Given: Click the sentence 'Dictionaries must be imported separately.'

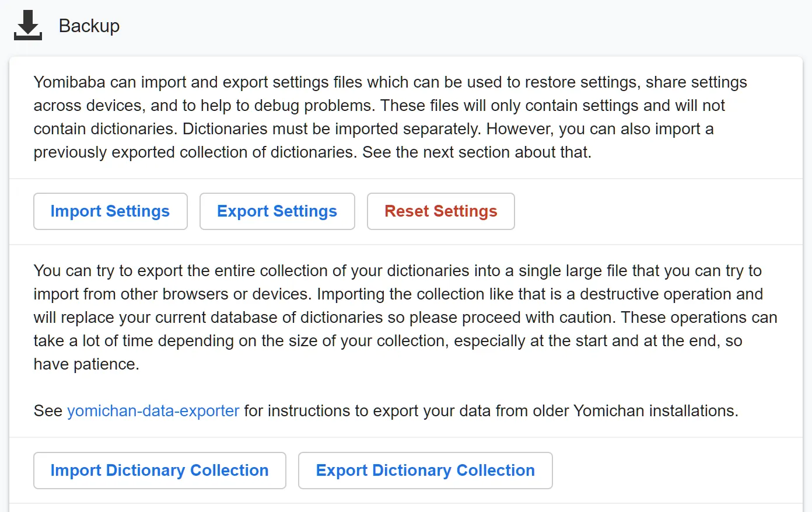Looking at the screenshot, I should pos(332,129).
